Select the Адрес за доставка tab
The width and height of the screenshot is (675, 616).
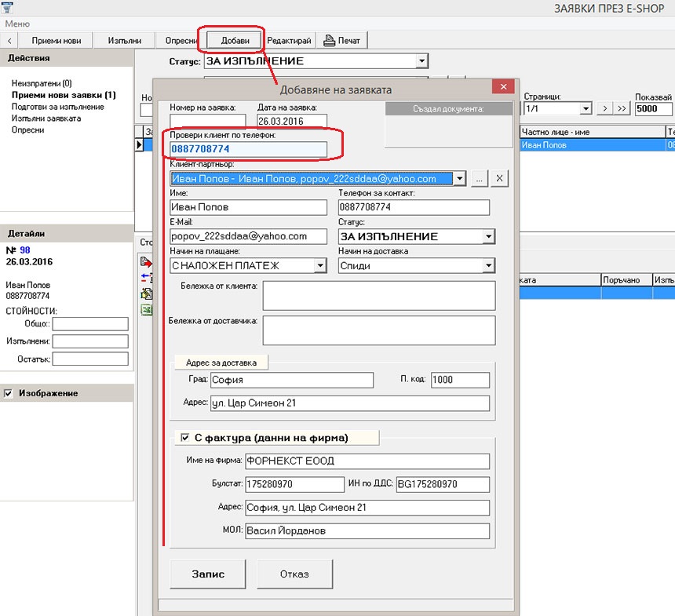[221, 363]
